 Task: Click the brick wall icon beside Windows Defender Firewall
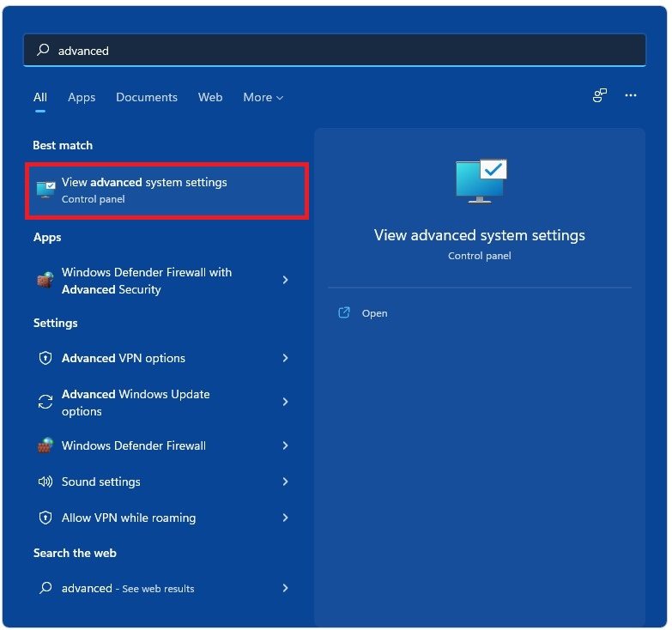pyautogui.click(x=45, y=445)
